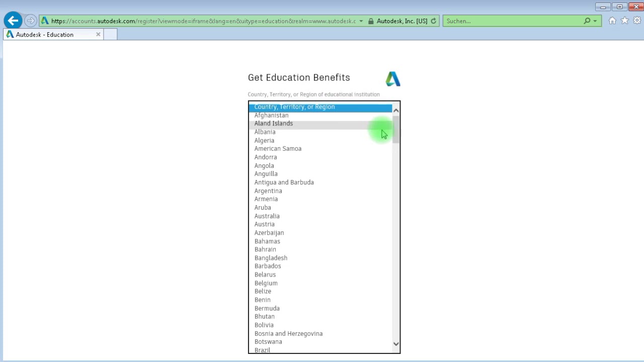Select Aruba option
Image resolution: width=644 pixels, height=362 pixels.
click(x=320, y=208)
